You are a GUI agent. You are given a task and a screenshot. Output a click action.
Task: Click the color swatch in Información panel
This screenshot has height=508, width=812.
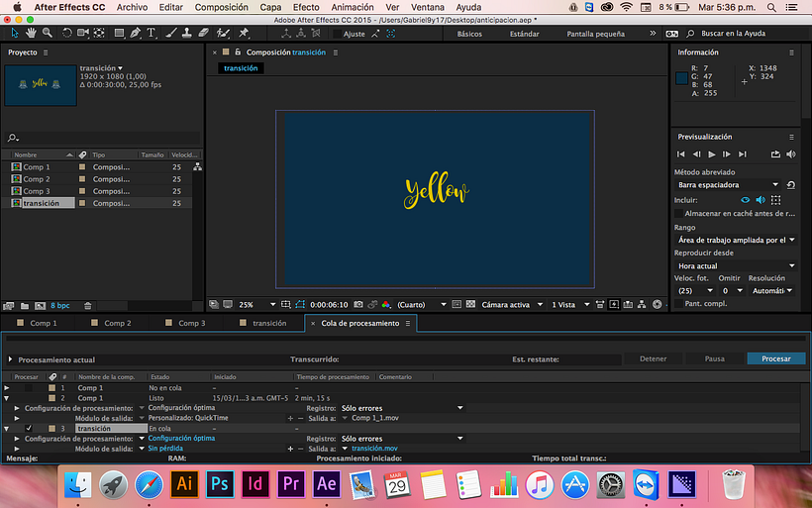pos(682,77)
